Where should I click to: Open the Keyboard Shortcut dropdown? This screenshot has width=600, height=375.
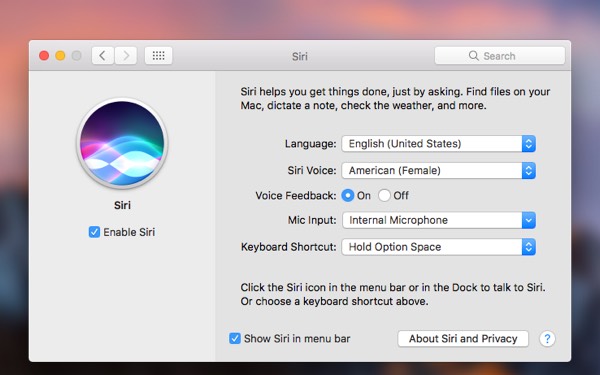pyautogui.click(x=439, y=247)
